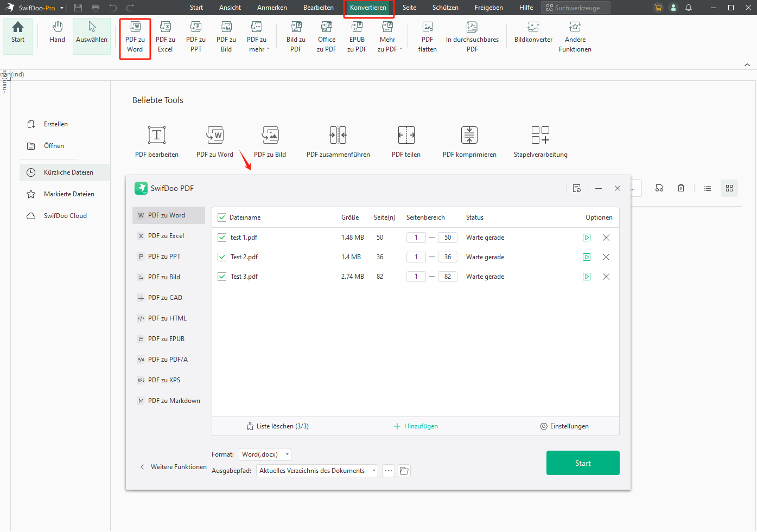
Task: Remove Test 2.pdf from the list
Action: [x=606, y=257]
